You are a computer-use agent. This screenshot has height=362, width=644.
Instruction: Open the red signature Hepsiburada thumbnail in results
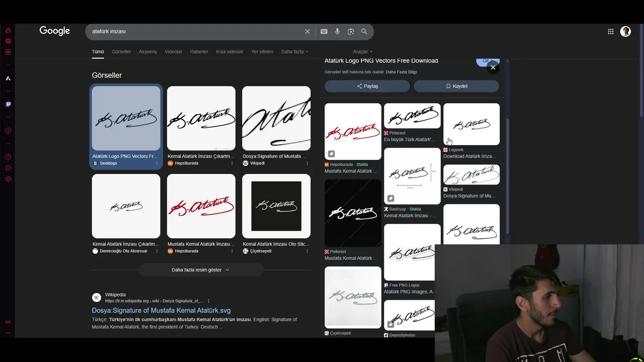[201, 206]
